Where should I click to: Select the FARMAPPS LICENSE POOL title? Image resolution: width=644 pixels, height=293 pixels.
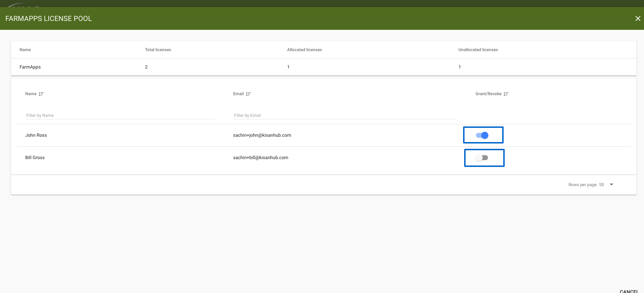pos(49,18)
